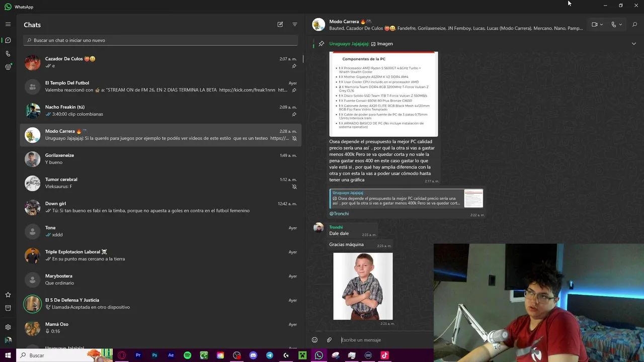Viewport: 644px width, 362px height.
Task: Click Gorilaxeneize profile avatar in chat list
Action: point(33,159)
